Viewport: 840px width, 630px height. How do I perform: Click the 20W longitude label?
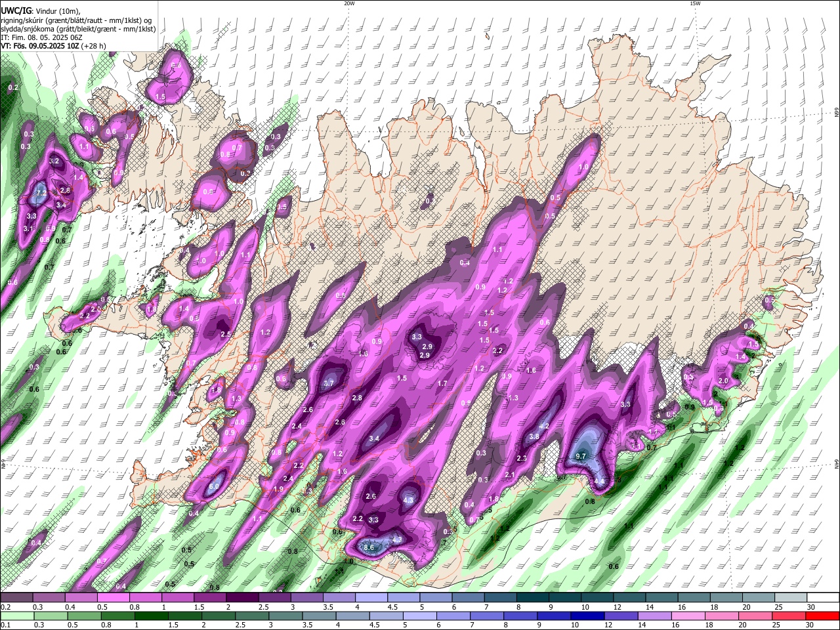(349, 3)
